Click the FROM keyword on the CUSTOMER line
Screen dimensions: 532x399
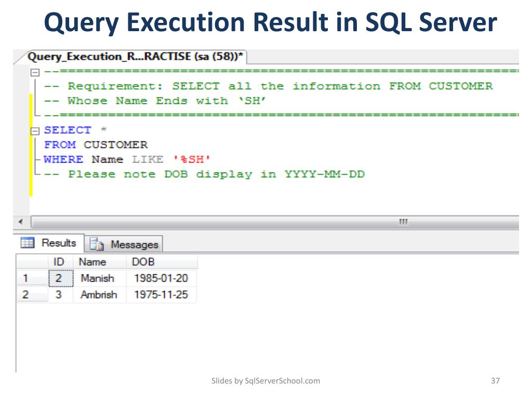pyautogui.click(x=60, y=145)
